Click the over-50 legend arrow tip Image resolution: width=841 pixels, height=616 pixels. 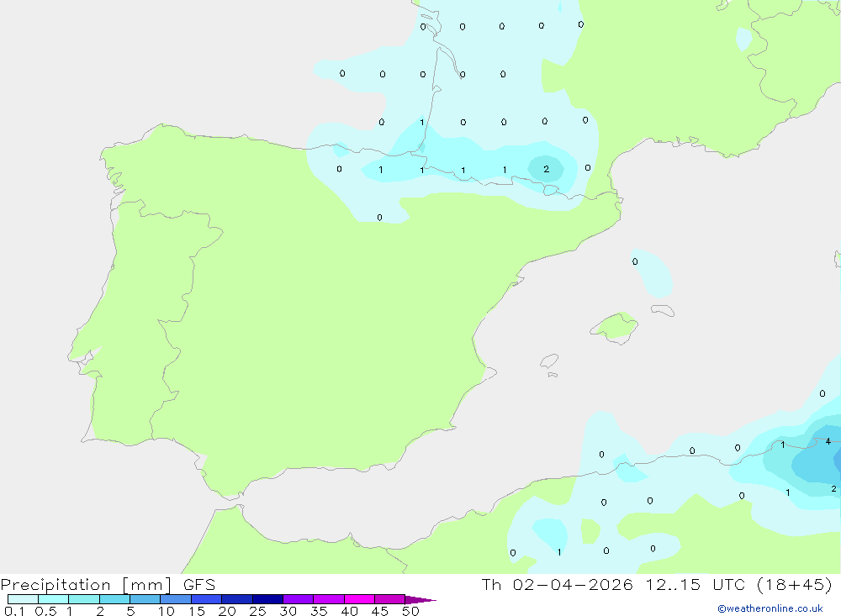[421, 599]
